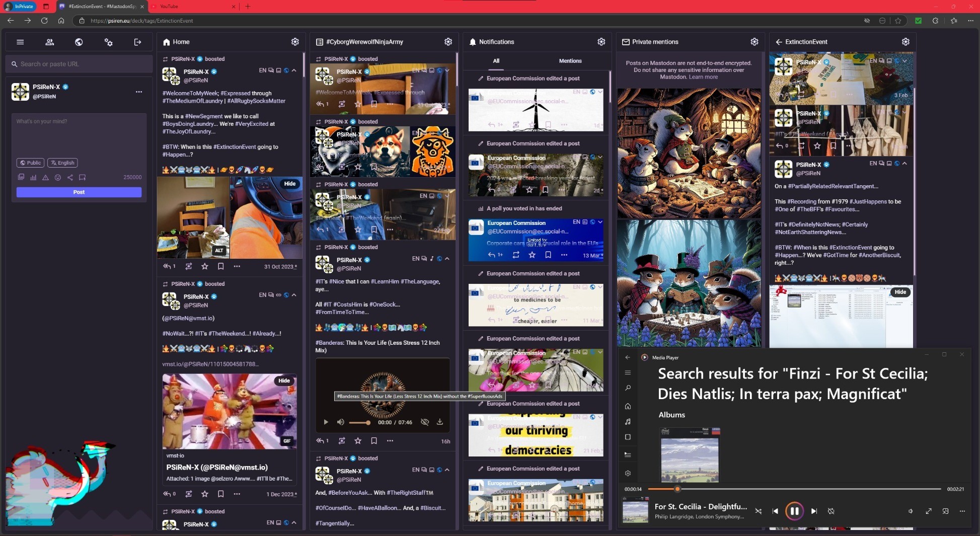980x536 pixels.
Task: Mute the Banderas audio player
Action: 340,422
